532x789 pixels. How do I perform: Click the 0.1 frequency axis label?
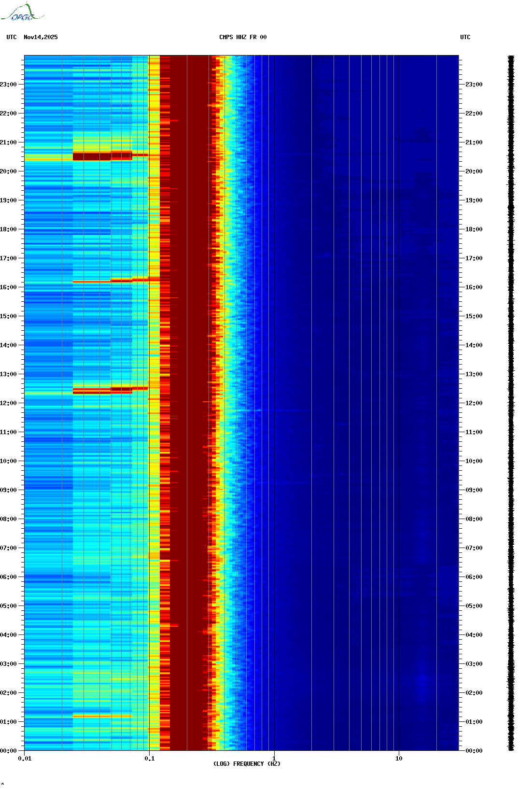(149, 759)
